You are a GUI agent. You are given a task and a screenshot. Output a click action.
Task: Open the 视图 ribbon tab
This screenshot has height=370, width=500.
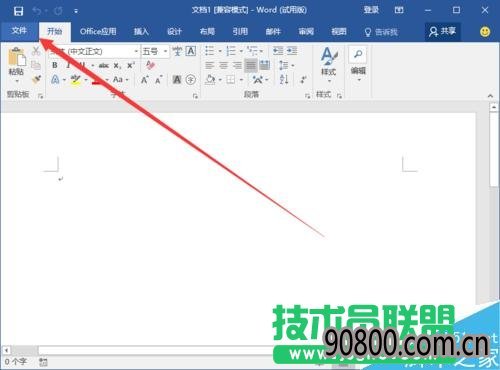point(339,32)
